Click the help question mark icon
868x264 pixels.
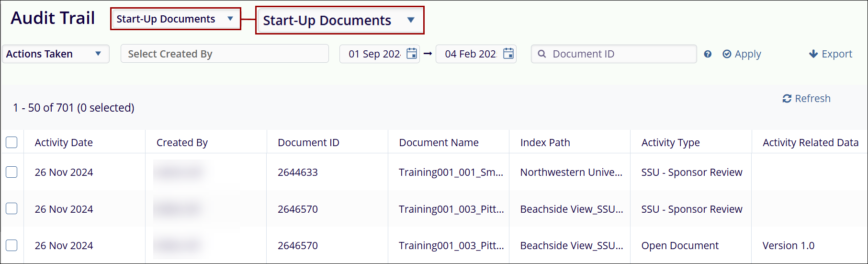708,54
